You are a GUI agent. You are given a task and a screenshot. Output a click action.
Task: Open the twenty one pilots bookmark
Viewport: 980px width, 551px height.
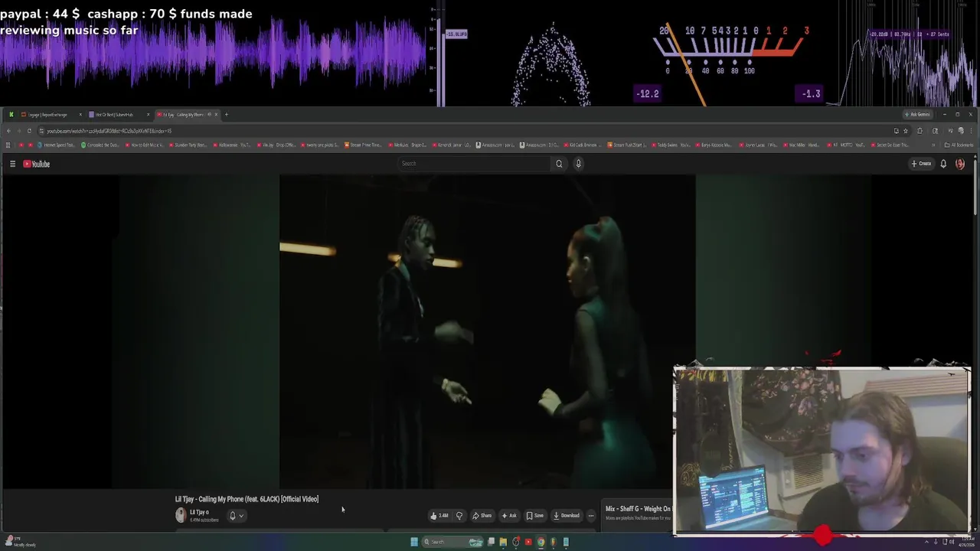(x=319, y=145)
